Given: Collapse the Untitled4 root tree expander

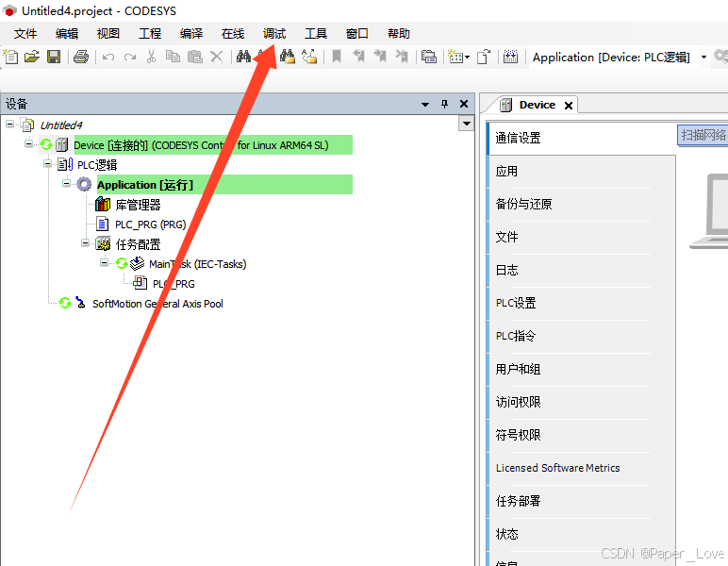Looking at the screenshot, I should coord(9,124).
